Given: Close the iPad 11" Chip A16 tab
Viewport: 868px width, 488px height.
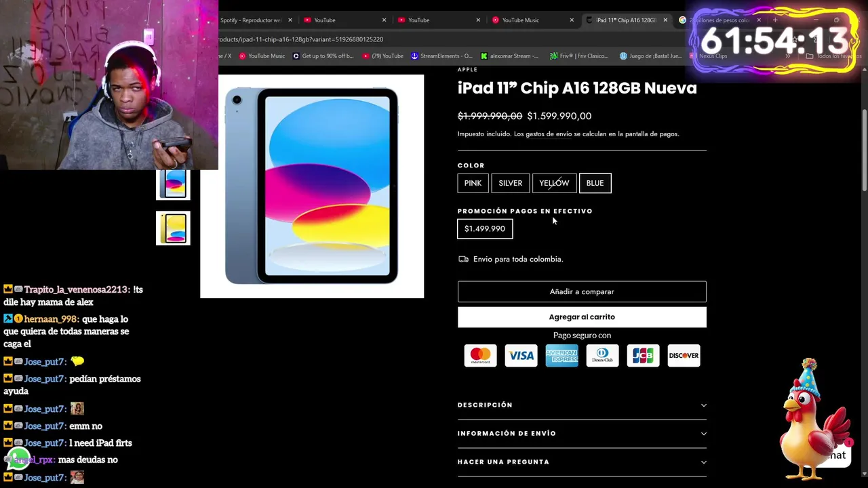Looking at the screenshot, I should coord(665,20).
